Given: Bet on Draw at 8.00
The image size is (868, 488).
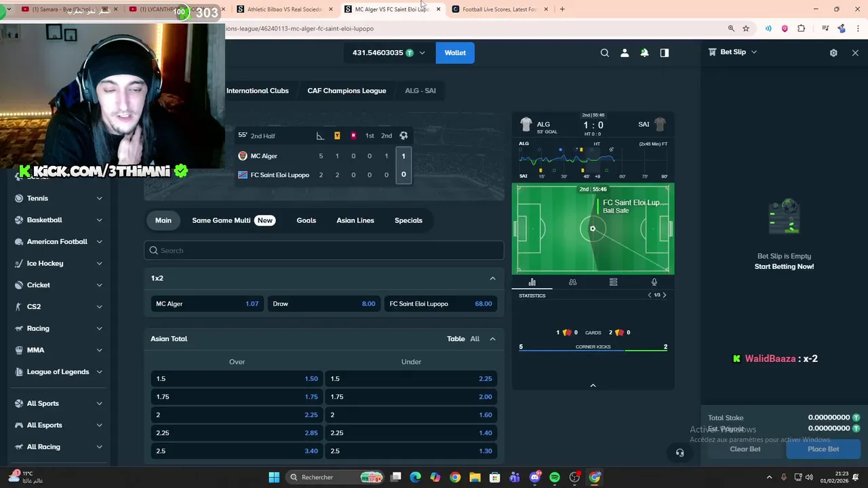Looking at the screenshot, I should 324,304.
